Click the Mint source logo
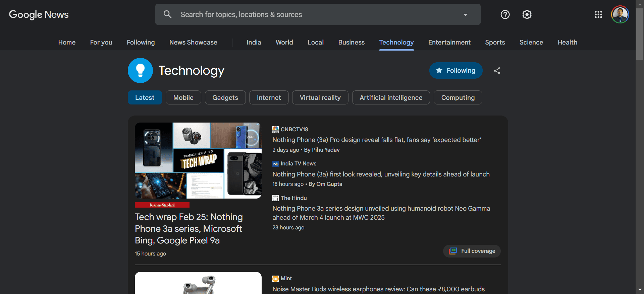The image size is (644, 294). [275, 279]
